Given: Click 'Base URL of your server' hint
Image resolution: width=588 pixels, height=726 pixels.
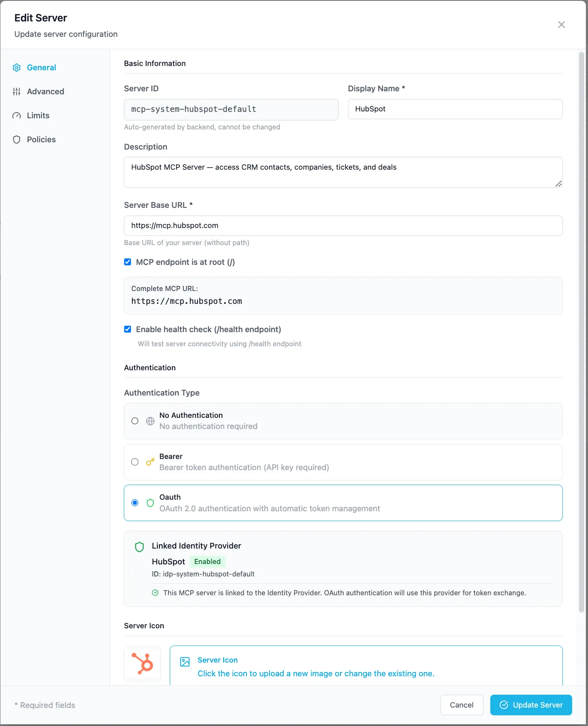Looking at the screenshot, I should click(187, 243).
